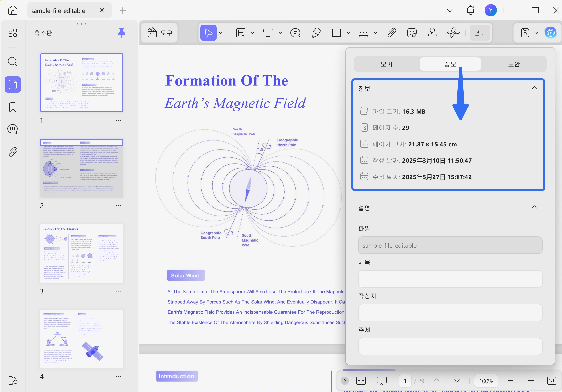Viewport: 562px width, 392px height.
Task: Switch to the 보안 tab
Action: (514, 64)
